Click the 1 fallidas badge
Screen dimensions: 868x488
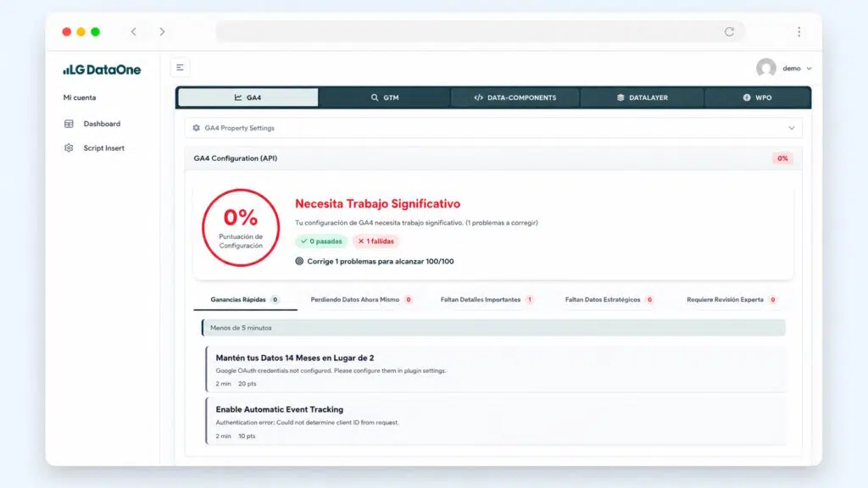coord(376,241)
